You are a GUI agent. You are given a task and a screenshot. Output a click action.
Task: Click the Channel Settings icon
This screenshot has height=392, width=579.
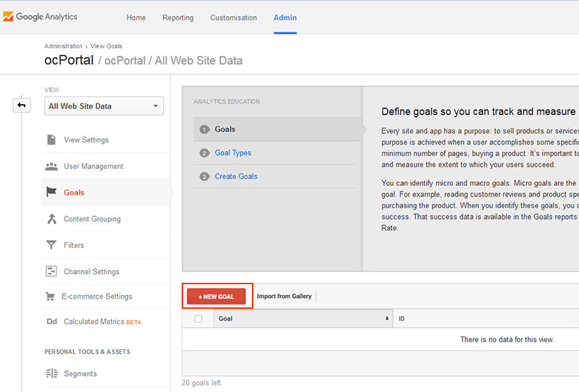tap(51, 271)
